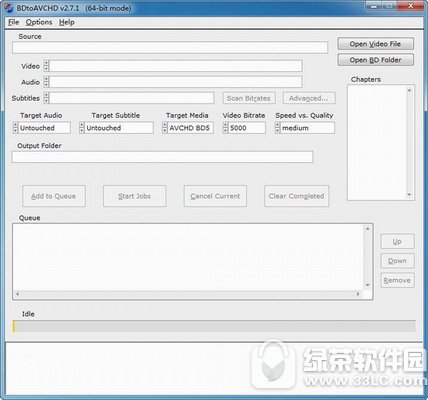Image resolution: width=428 pixels, height=400 pixels.
Task: Change the Target Subtitle Untouched selector
Action: 119,128
